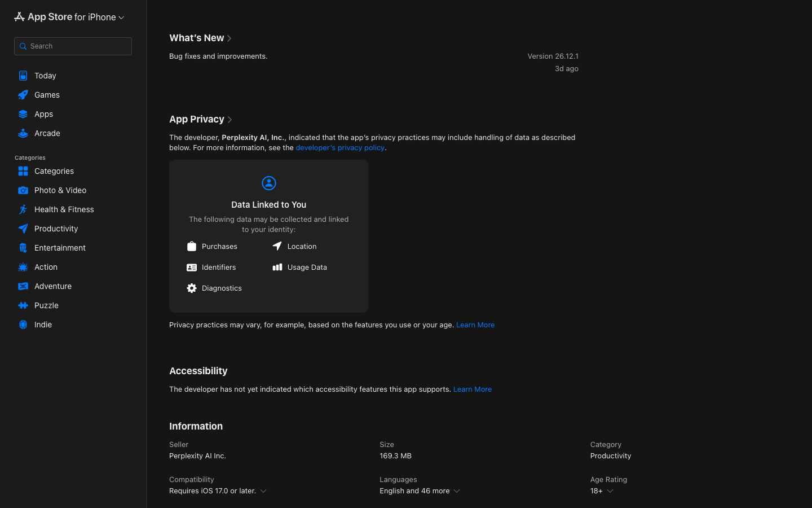The width and height of the screenshot is (812, 508).
Task: Click the Today sidebar icon
Action: (23, 76)
